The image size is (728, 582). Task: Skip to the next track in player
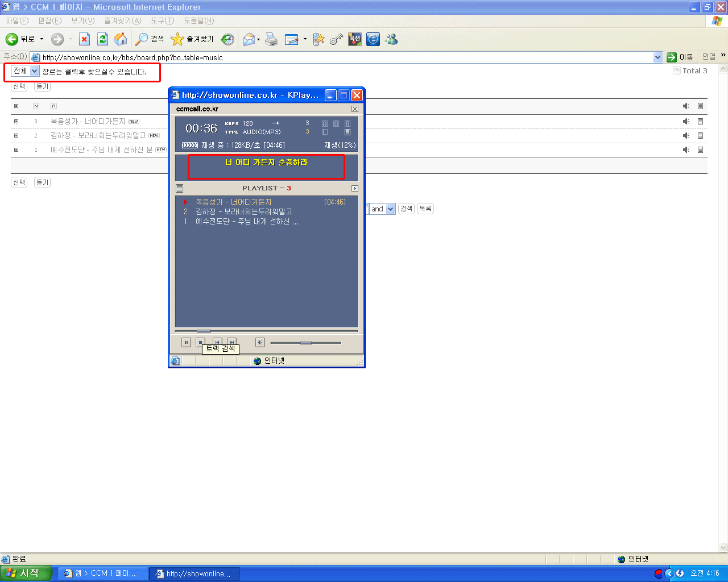coord(231,342)
